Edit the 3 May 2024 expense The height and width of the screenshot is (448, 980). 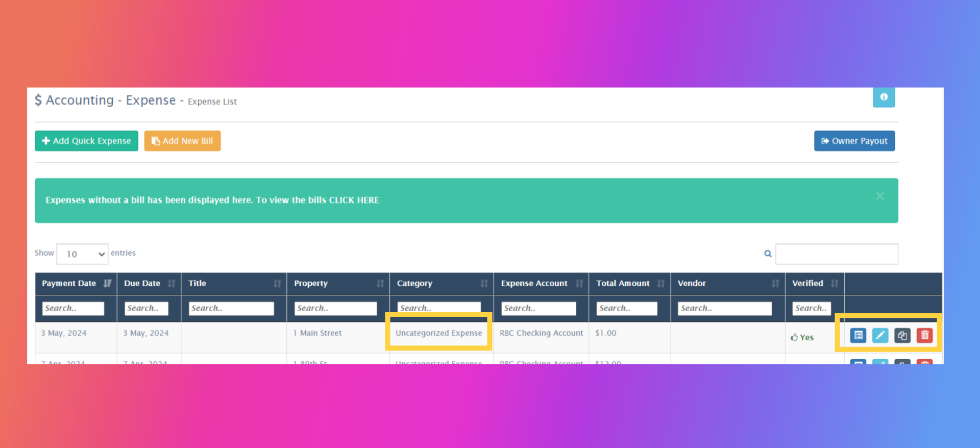click(880, 335)
